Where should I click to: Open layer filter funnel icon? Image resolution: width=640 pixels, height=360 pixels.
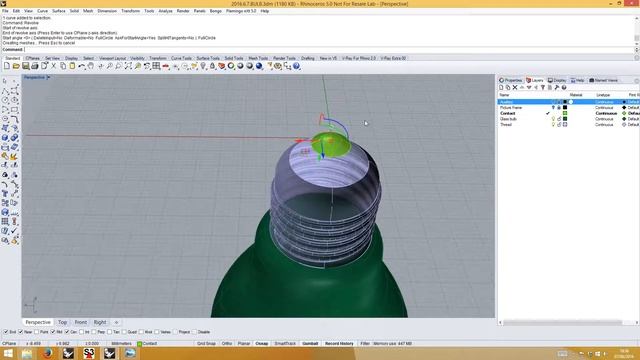[x=542, y=88]
